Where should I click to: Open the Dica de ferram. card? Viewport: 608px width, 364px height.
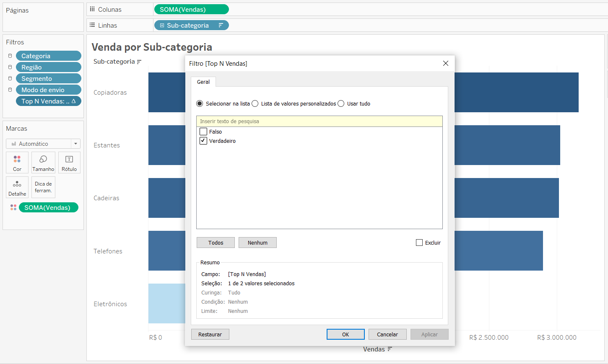[x=43, y=187]
